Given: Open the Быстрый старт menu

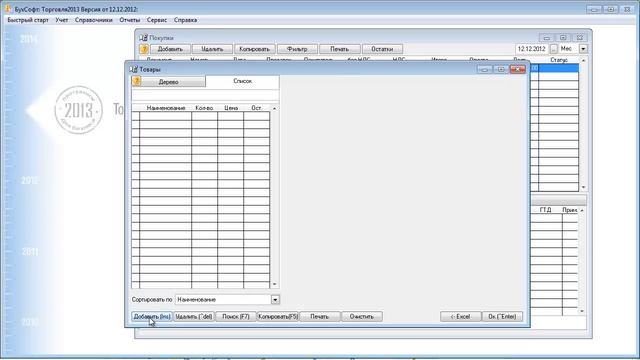Looking at the screenshot, I should [x=28, y=20].
